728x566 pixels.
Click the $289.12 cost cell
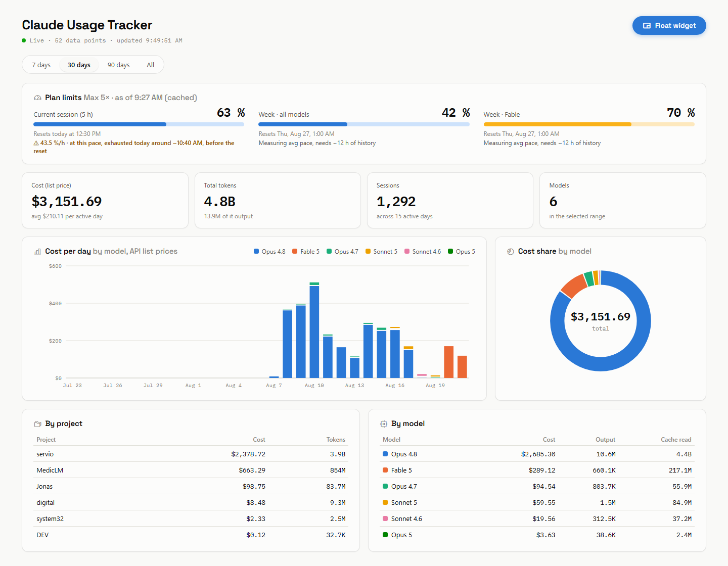click(x=542, y=470)
